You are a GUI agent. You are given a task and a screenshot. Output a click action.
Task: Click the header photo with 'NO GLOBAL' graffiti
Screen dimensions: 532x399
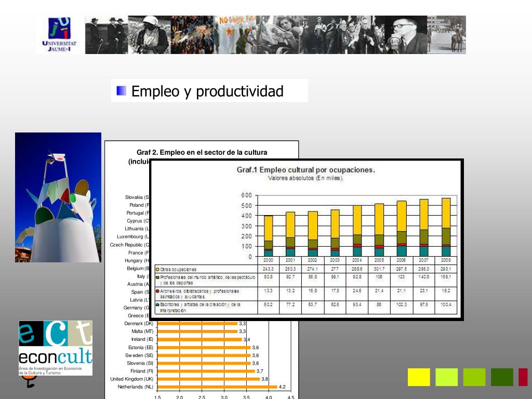(x=236, y=34)
